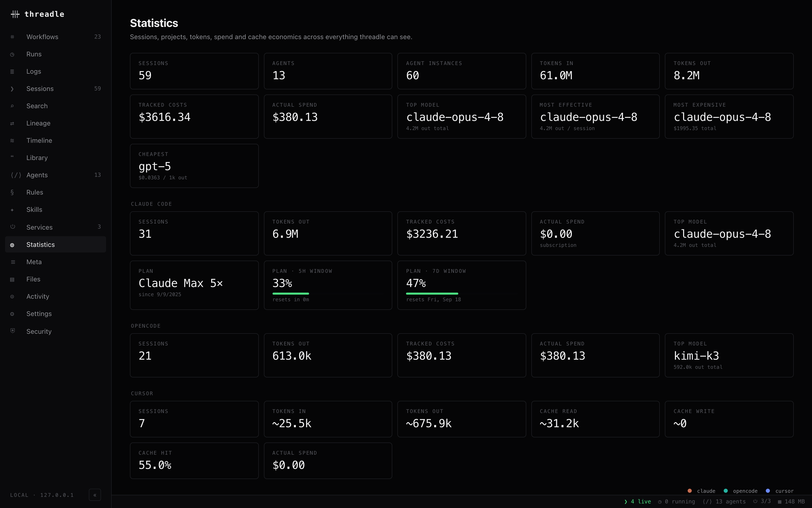
Task: Navigate to Lineage
Action: pyautogui.click(x=56, y=123)
